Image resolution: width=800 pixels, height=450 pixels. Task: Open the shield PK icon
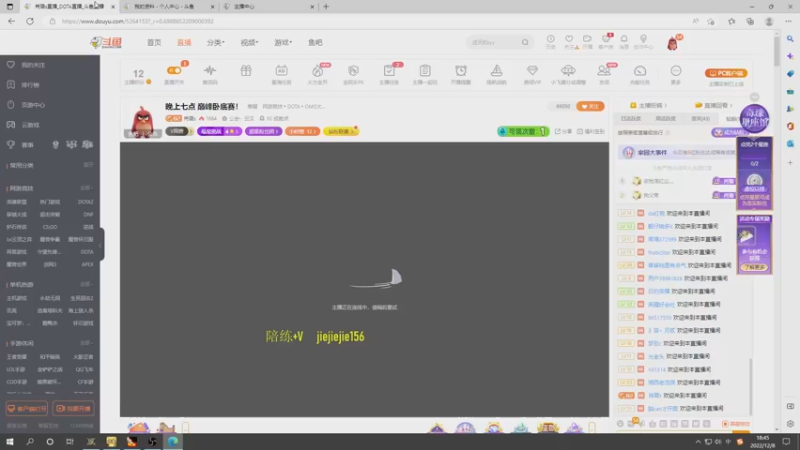point(353,70)
